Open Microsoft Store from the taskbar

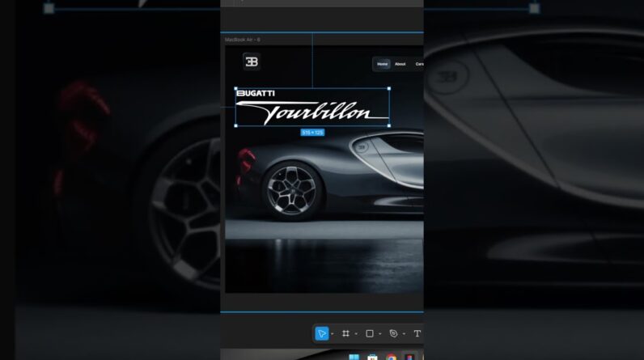372,357
